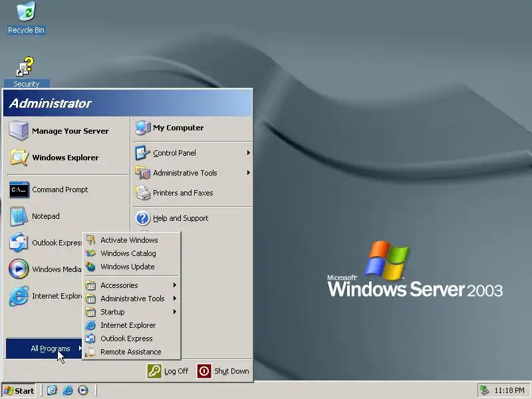Click the Administrative Tools icon in right pane

(142, 173)
